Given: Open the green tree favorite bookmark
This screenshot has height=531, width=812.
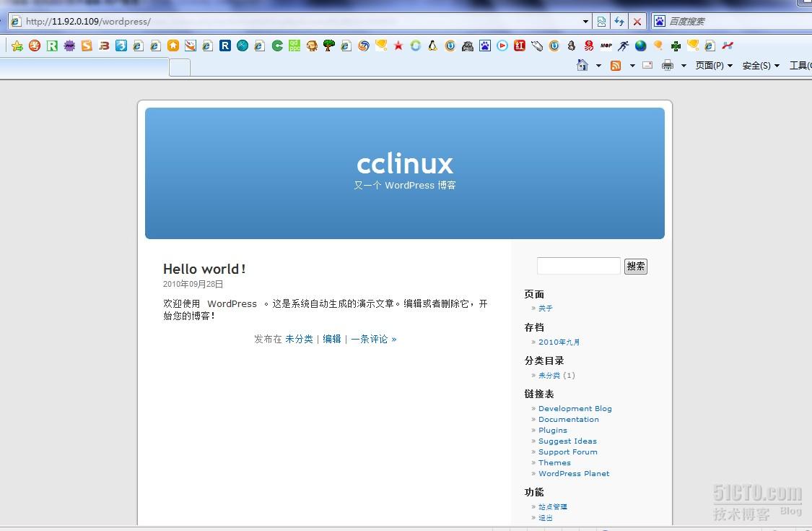Looking at the screenshot, I should click(x=329, y=46).
